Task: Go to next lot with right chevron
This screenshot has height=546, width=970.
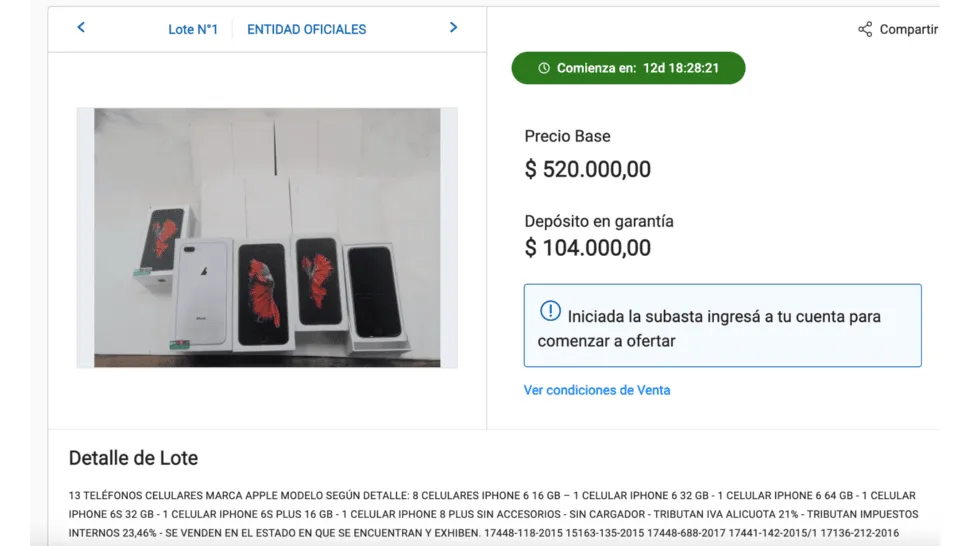Action: click(x=453, y=28)
